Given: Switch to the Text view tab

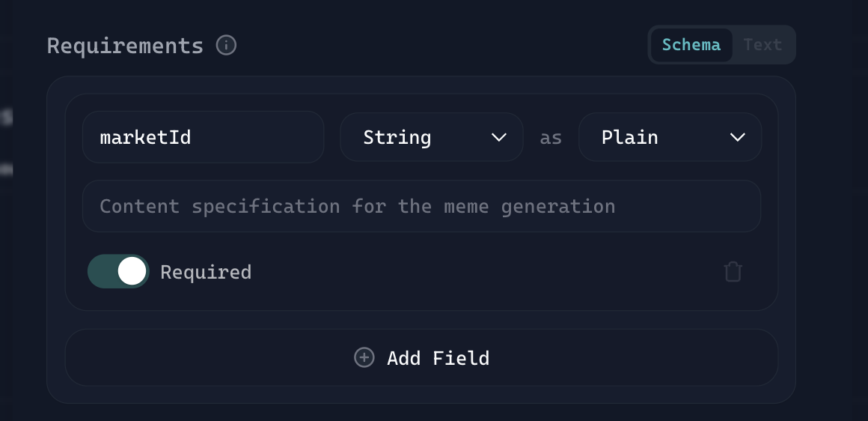Looking at the screenshot, I should pyautogui.click(x=762, y=45).
